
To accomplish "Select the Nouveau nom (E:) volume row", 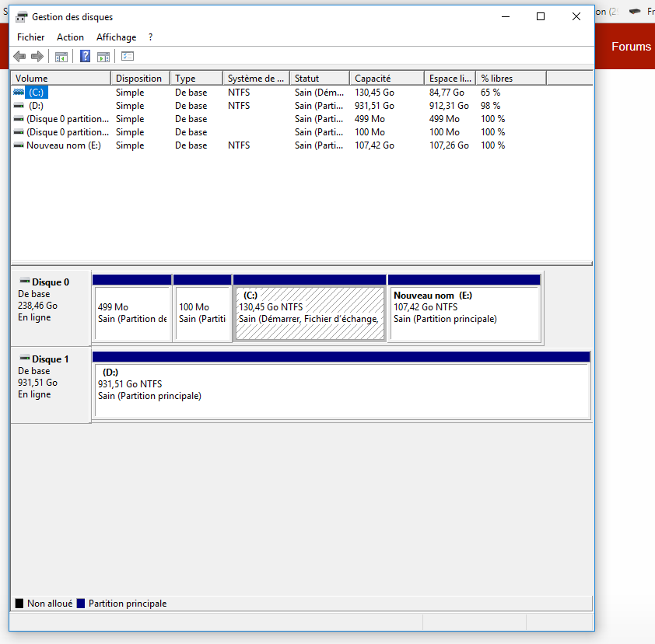I will pyautogui.click(x=301, y=145).
